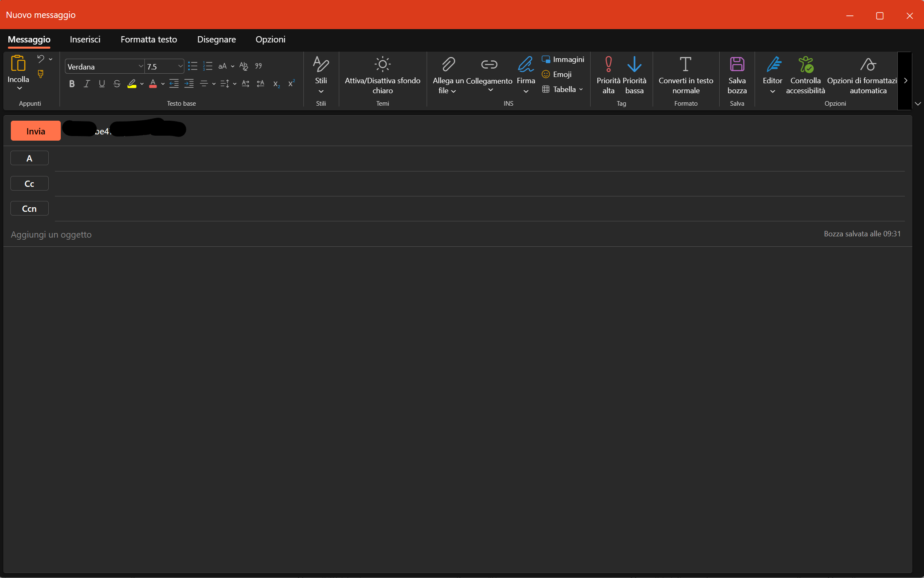Open Controlla accessibilità checker
The image size is (924, 578).
[805, 75]
